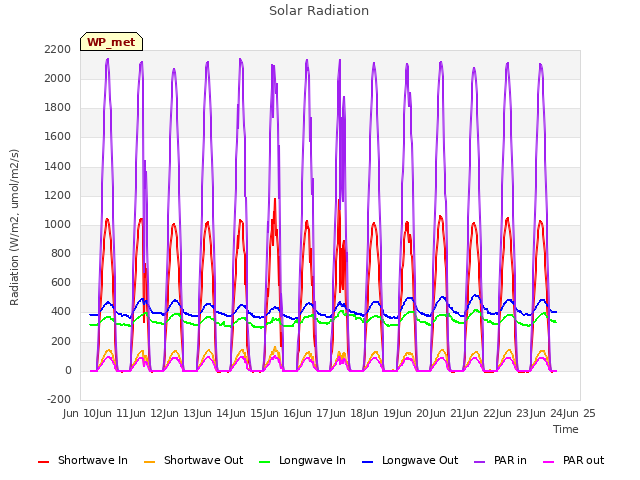Click the 1000 y-axis tick label

pos(58,224)
